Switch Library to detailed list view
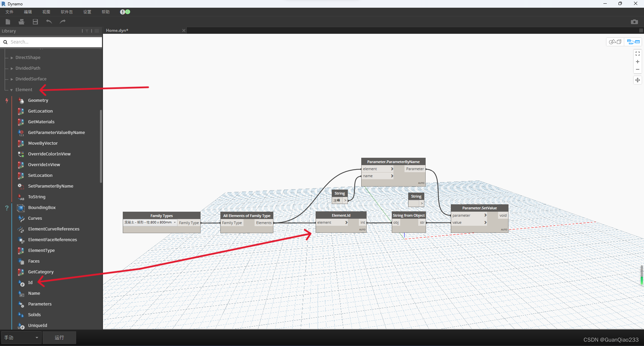 pyautogui.click(x=97, y=31)
